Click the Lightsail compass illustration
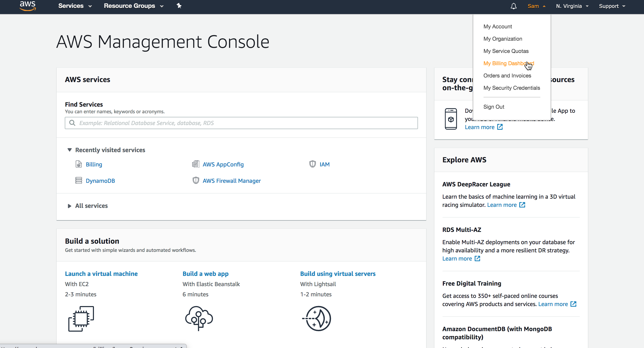Screen dimensions: 644x348 pos(317,319)
